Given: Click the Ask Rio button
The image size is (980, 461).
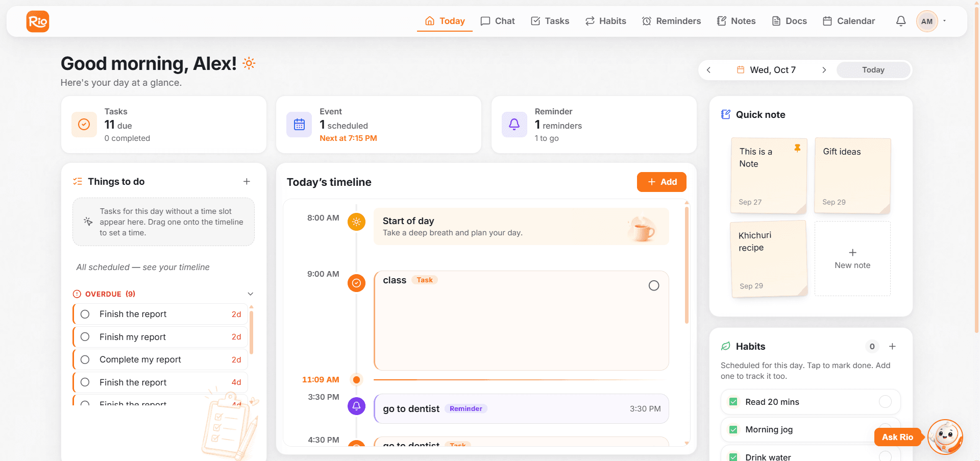Looking at the screenshot, I should 898,437.
